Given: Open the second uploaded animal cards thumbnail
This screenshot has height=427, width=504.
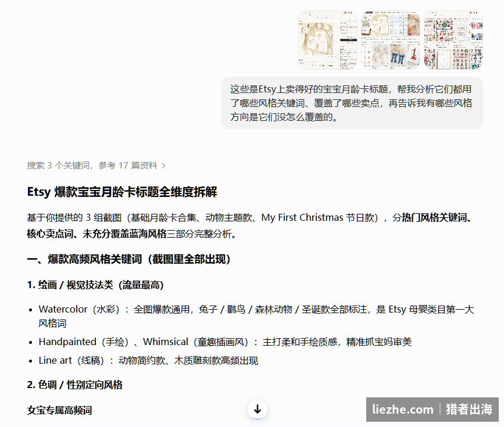Looking at the screenshot, I should (391, 40).
